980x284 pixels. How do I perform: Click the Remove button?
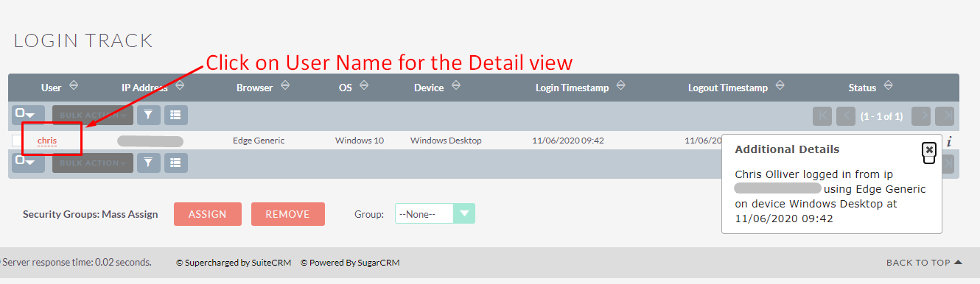[x=287, y=214]
